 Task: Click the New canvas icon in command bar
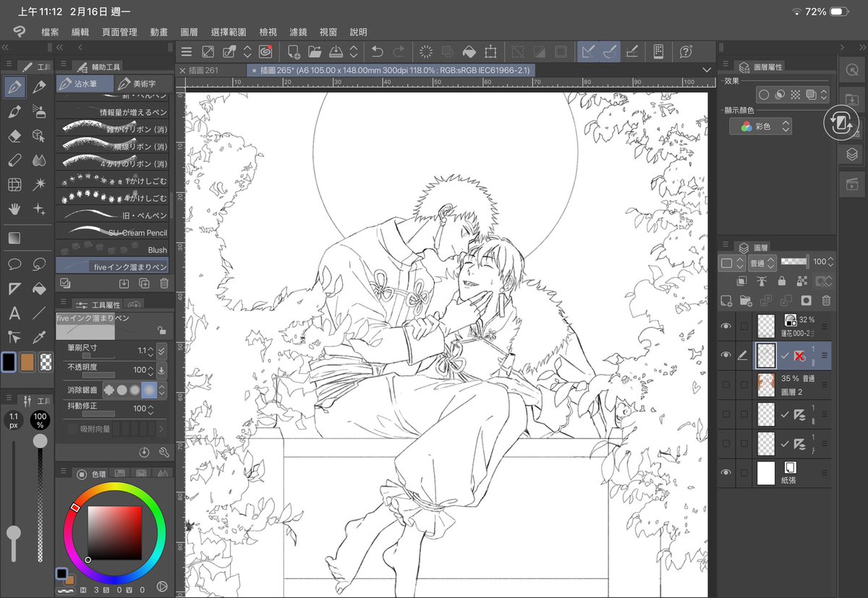tap(294, 51)
